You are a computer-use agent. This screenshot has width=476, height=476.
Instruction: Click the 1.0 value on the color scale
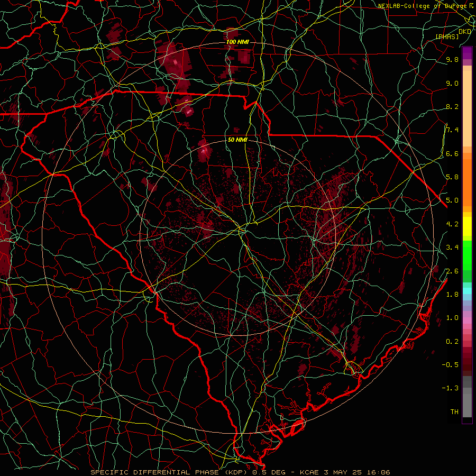tap(452, 317)
